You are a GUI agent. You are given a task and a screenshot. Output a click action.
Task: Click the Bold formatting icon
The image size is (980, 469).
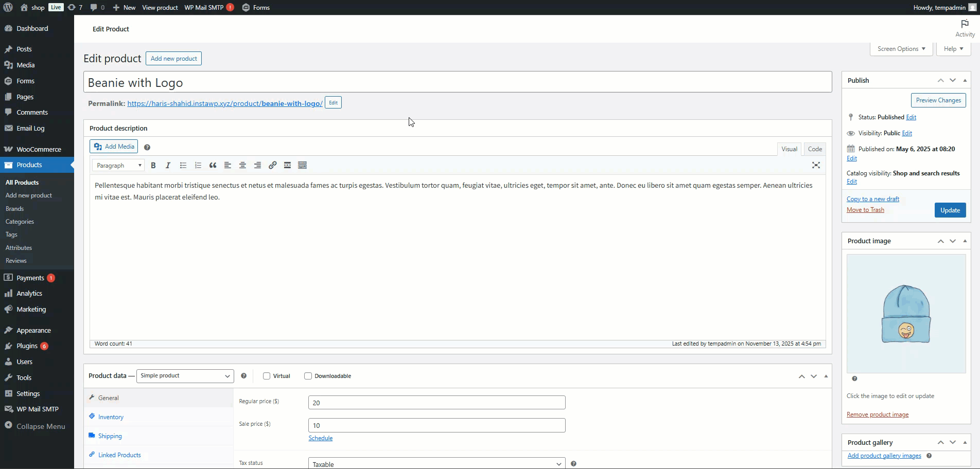(x=153, y=165)
